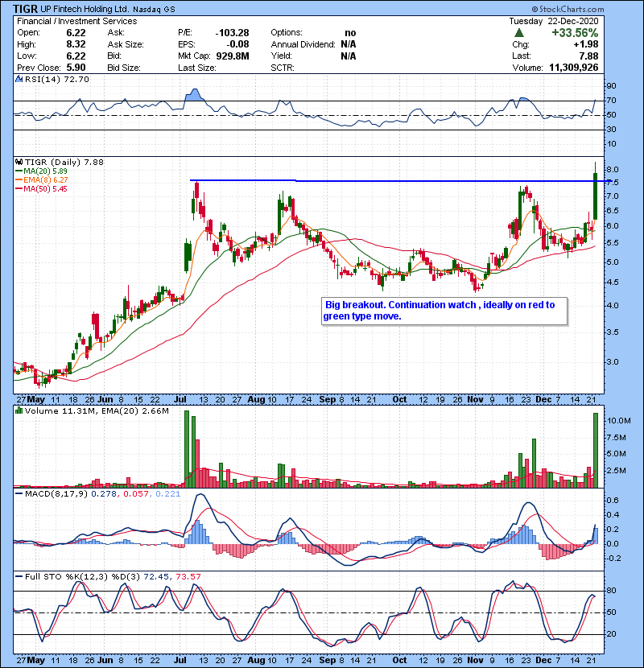Image resolution: width=644 pixels, height=668 pixels.
Task: Click the Low price value 6.22
Action: click(x=76, y=56)
